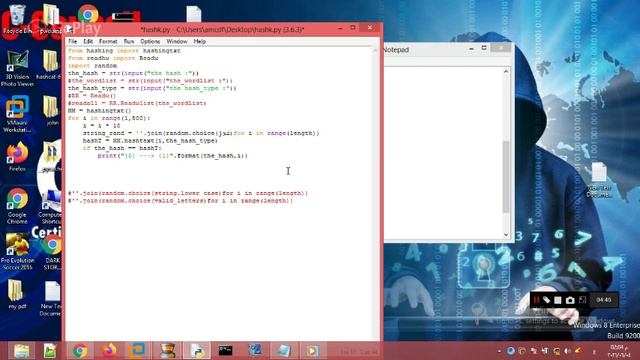
Task: Maximize the IDLE hashk.py window
Action: click(353, 28)
